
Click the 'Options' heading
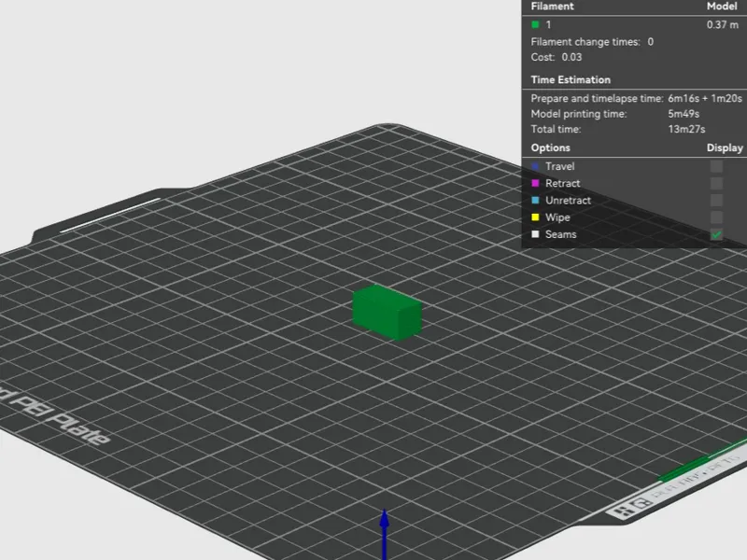(x=550, y=147)
